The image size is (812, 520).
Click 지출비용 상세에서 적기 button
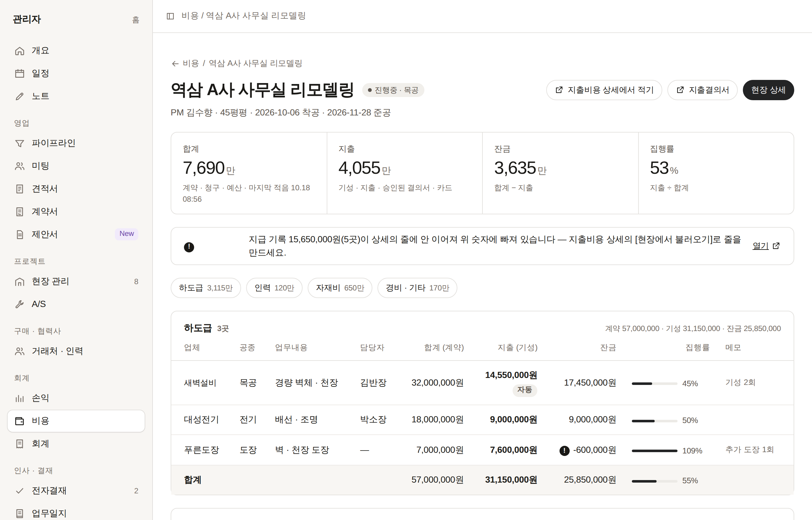tap(604, 90)
